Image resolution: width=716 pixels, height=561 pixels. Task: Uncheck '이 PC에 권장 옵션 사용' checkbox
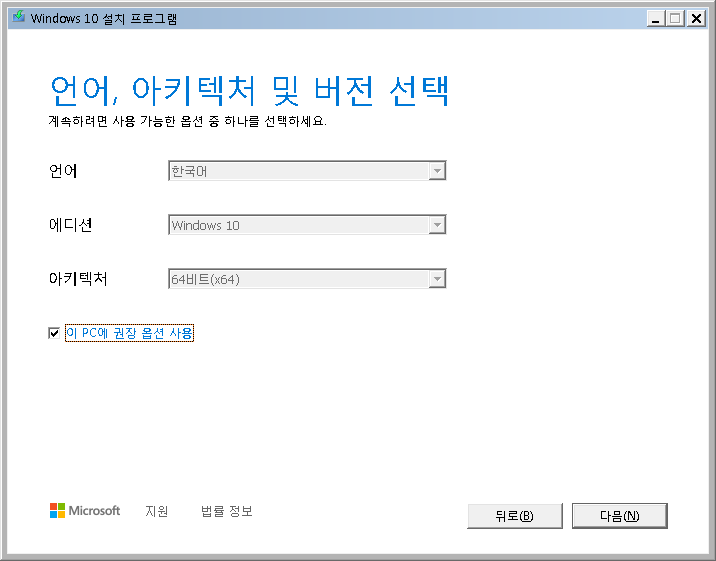54,333
